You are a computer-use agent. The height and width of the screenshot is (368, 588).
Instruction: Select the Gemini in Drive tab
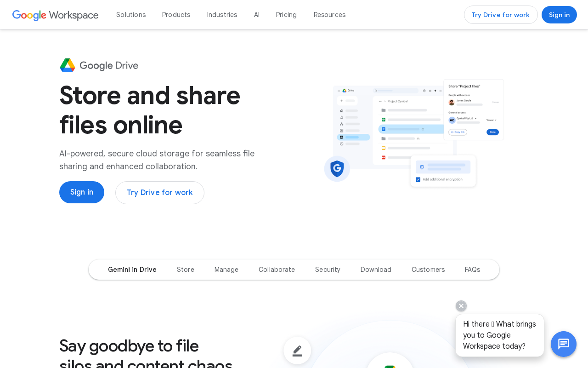(132, 270)
